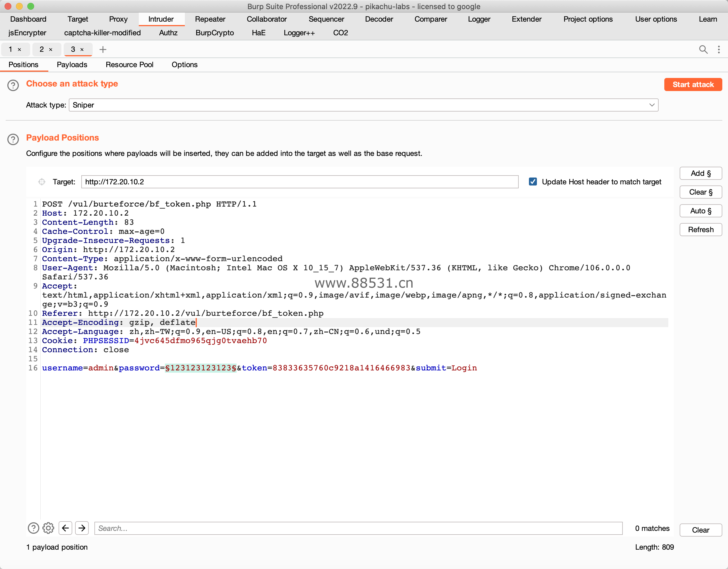Open editor help icon next to search

pos(33,528)
